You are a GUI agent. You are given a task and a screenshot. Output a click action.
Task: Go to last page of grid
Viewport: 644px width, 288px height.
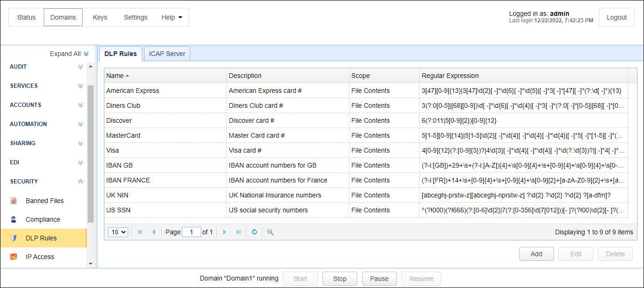[x=239, y=232]
